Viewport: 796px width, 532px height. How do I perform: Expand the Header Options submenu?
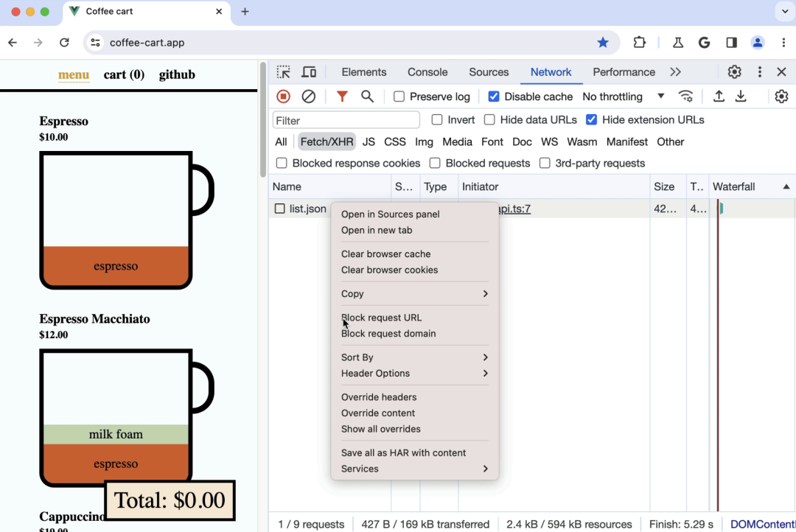[414, 373]
